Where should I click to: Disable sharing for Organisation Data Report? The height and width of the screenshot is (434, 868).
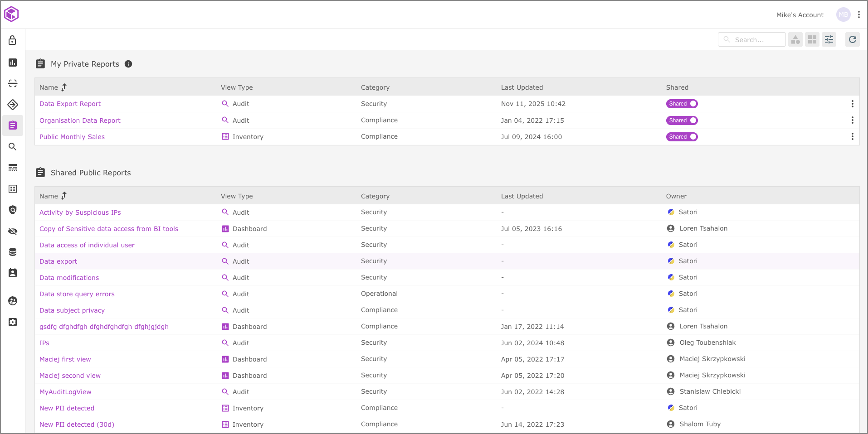click(682, 121)
